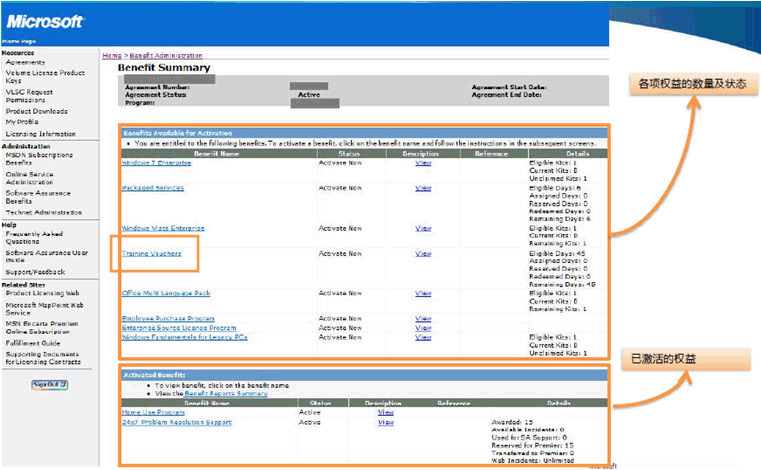761x470 pixels.
Task: Open Volume License Product Keys
Action: click(45, 77)
